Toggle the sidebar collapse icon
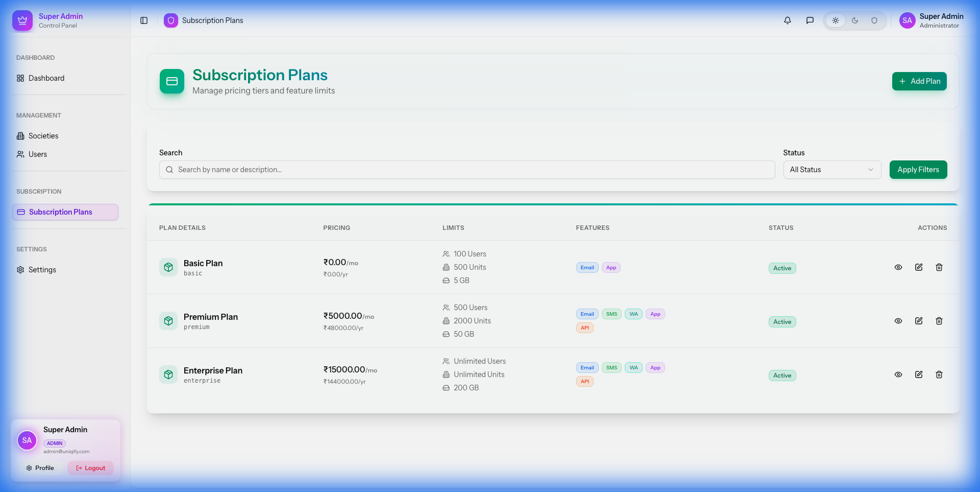The height and width of the screenshot is (492, 980). [144, 20]
